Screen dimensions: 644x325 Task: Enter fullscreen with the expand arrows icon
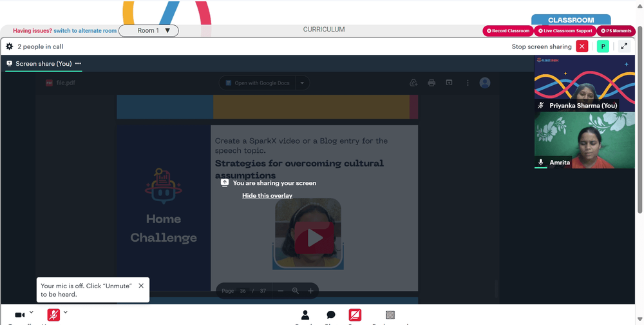point(624,46)
